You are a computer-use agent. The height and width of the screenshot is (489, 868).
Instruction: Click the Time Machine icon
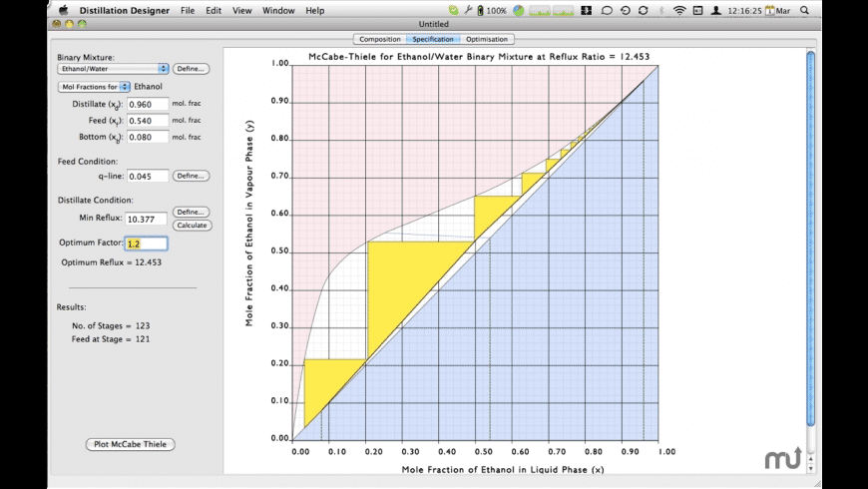tap(625, 11)
